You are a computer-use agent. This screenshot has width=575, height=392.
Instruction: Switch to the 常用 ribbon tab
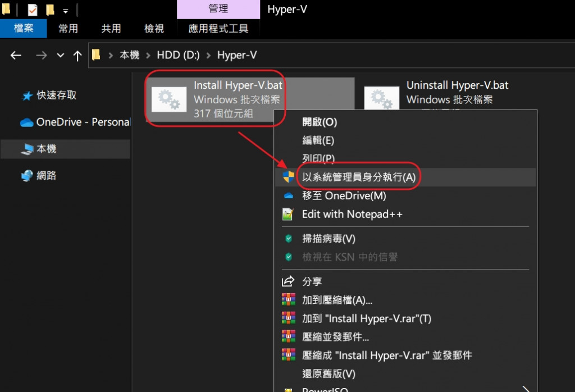click(68, 28)
